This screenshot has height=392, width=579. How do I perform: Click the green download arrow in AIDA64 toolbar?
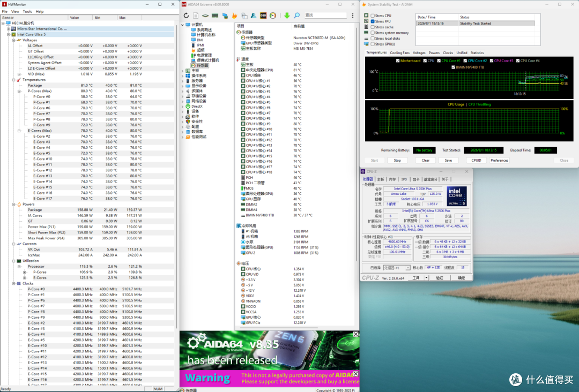coord(287,16)
